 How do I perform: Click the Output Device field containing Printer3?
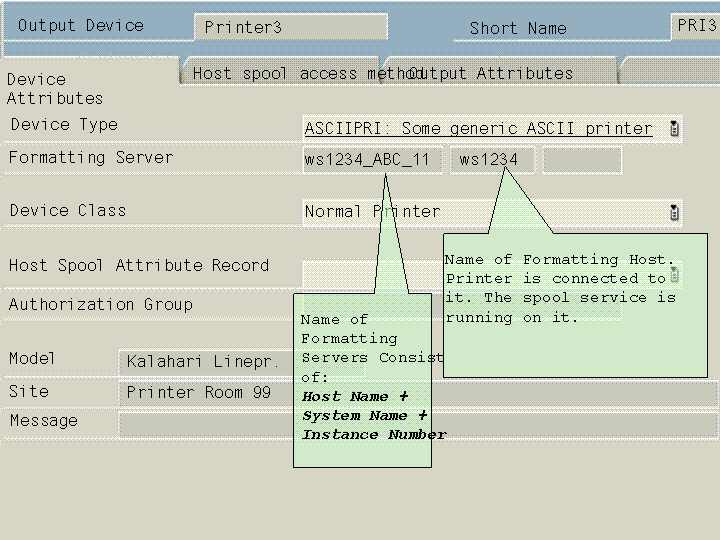(290, 27)
